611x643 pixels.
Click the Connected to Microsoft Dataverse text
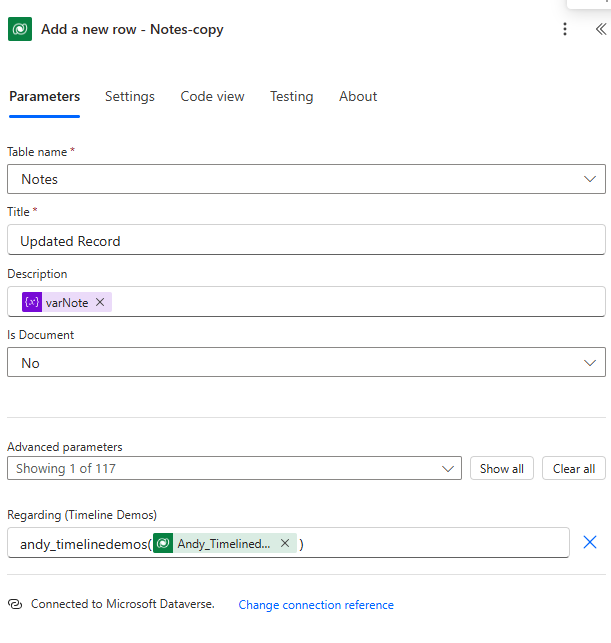(x=123, y=604)
